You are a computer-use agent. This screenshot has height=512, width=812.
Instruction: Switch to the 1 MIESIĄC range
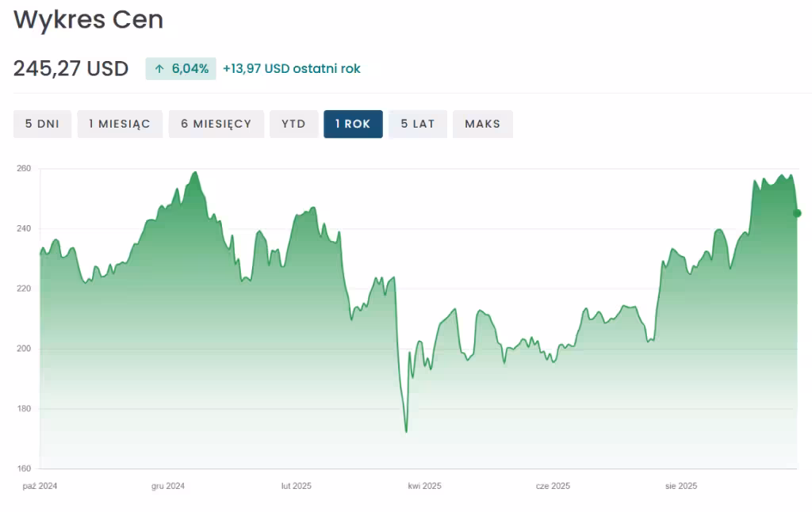coord(120,124)
